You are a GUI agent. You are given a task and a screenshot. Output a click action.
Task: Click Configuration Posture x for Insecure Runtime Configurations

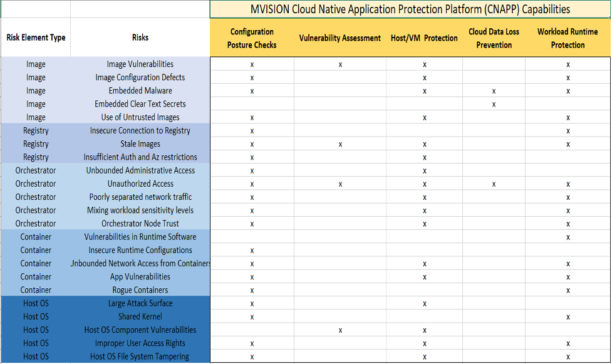tap(252, 251)
